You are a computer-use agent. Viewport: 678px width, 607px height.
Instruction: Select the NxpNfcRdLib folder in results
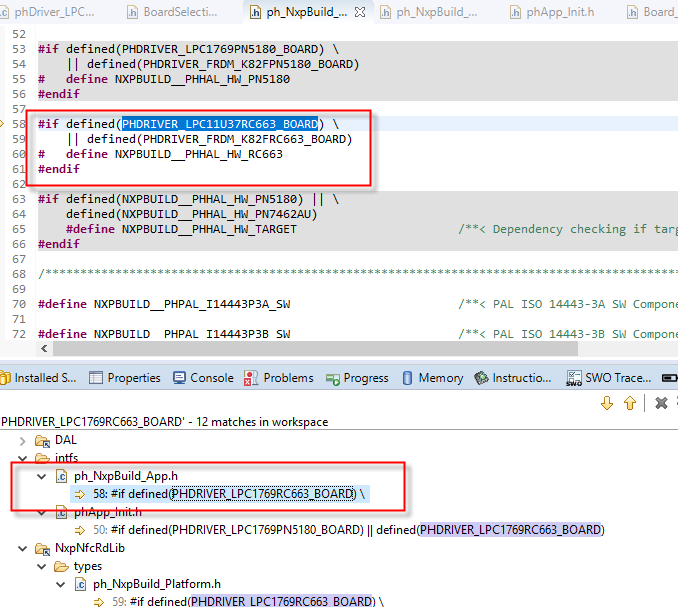(90, 548)
